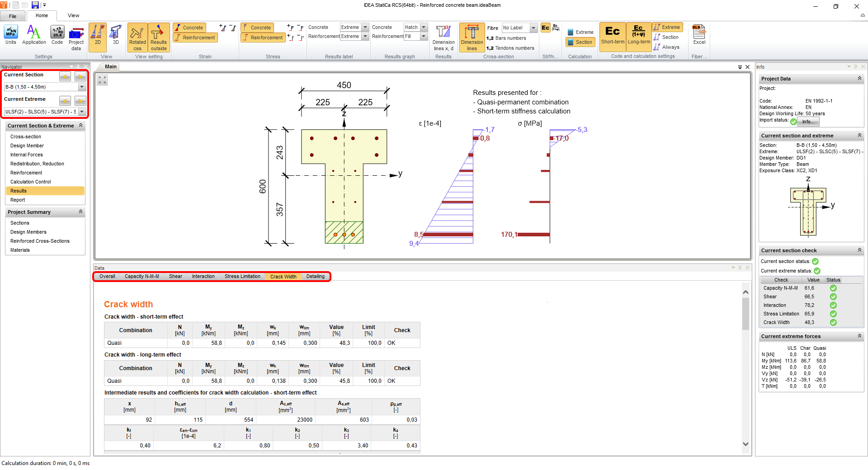Click the New document icon in title bar
The image size is (868, 470).
[15, 5]
